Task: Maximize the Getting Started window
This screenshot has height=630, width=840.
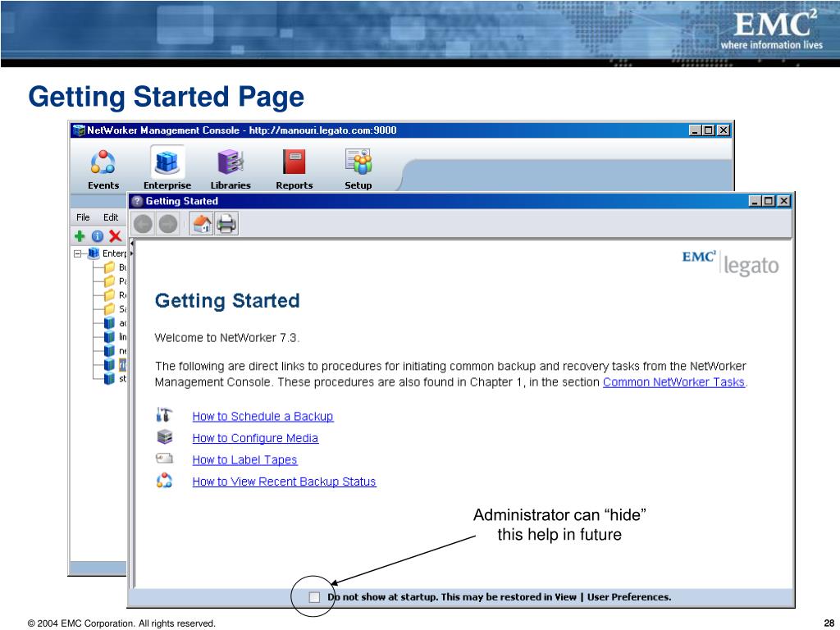Action: pos(769,201)
